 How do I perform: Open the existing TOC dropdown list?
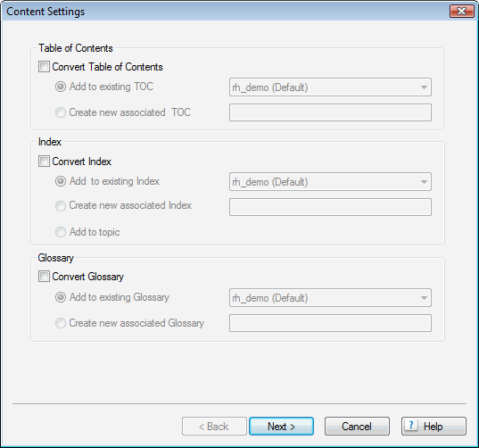click(330, 87)
